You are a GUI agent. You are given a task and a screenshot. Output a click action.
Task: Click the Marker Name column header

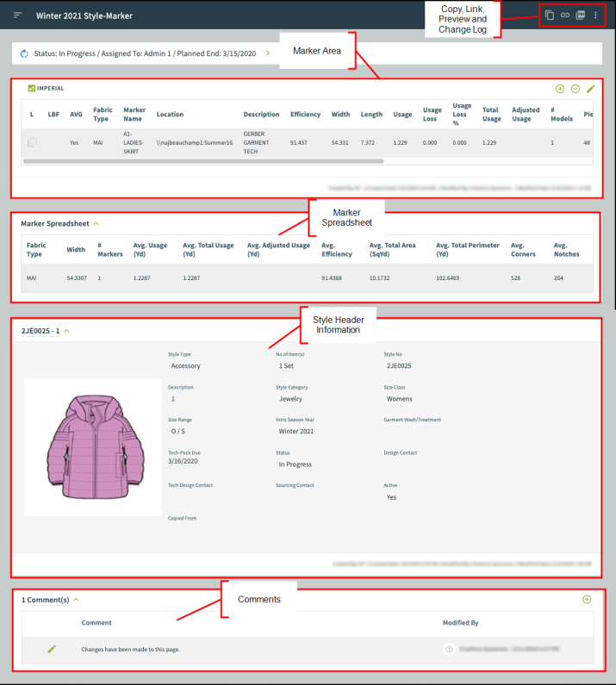point(134,115)
